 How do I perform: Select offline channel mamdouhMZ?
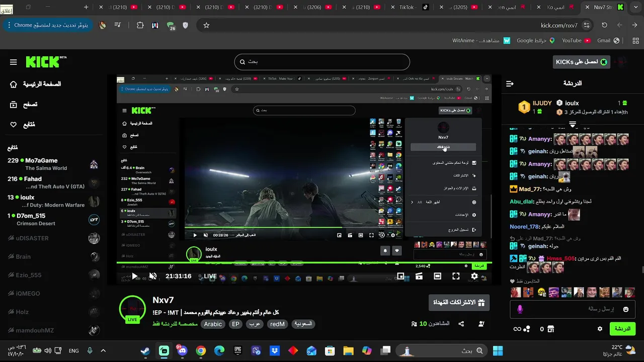[54, 330]
